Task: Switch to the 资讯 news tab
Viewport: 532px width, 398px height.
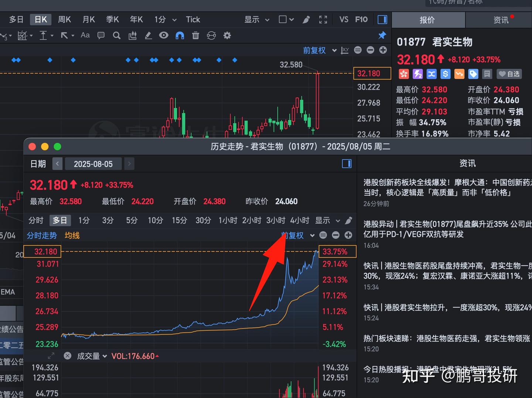Action: coord(501,20)
